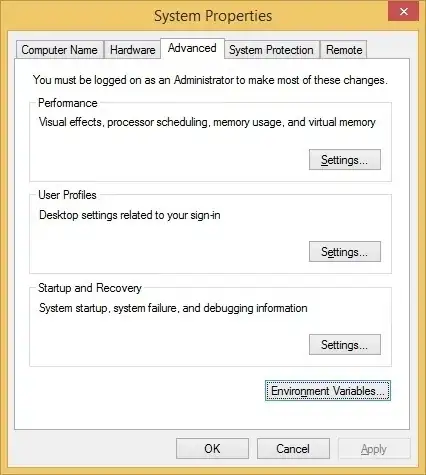Screen dimensions: 426x475
Task: Select the Advanced tab
Action: point(192,48)
